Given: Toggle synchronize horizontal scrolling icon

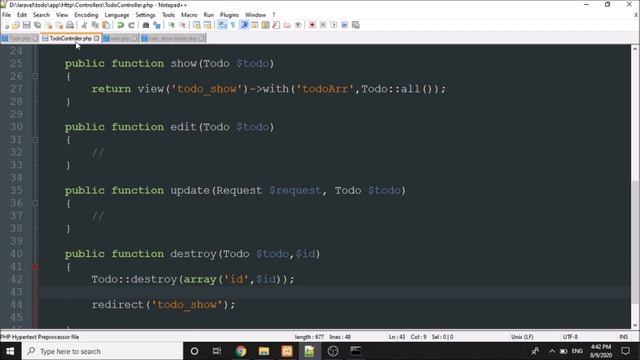Looking at the screenshot, I should click(207, 25).
